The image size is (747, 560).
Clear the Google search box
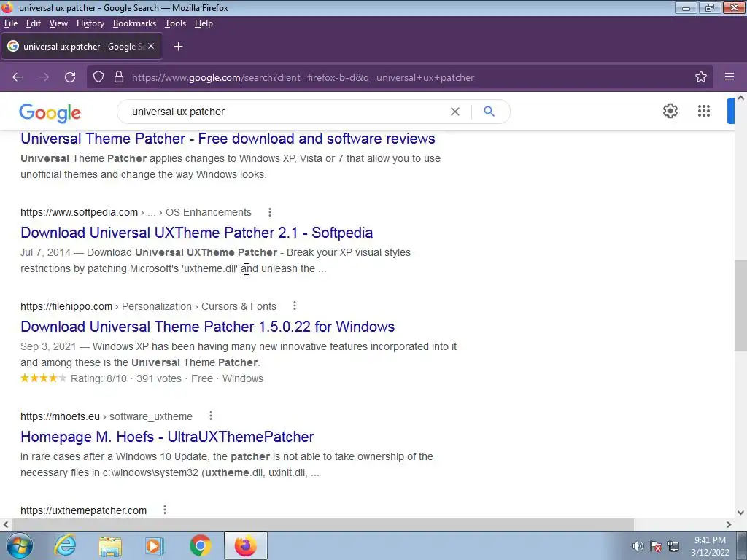coord(455,112)
